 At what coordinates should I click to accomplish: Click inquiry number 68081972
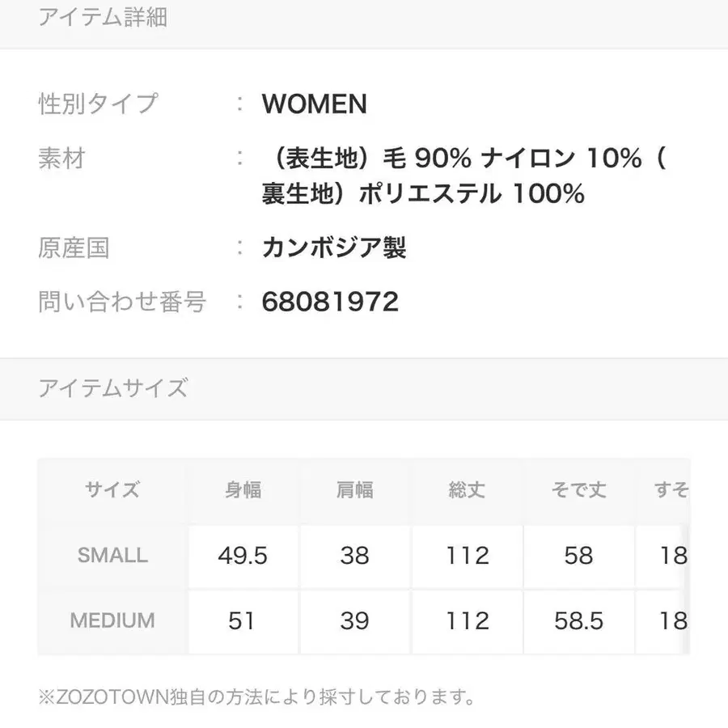(x=330, y=302)
